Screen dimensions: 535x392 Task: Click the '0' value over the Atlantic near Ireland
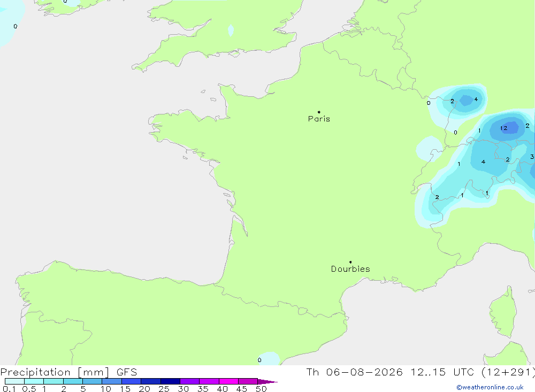(16, 26)
